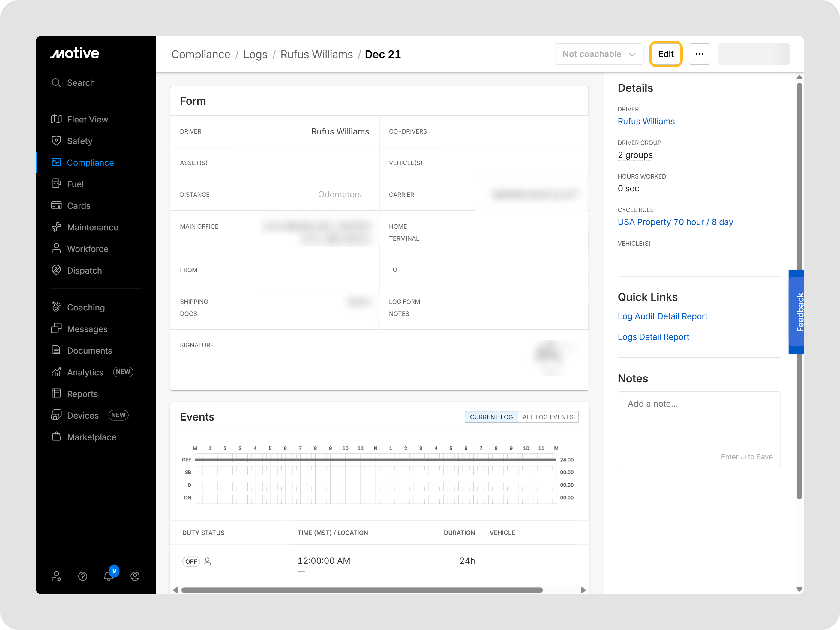Screen dimensions: 840x630
Task: Switch to CURRENT LOG view
Action: tap(491, 417)
